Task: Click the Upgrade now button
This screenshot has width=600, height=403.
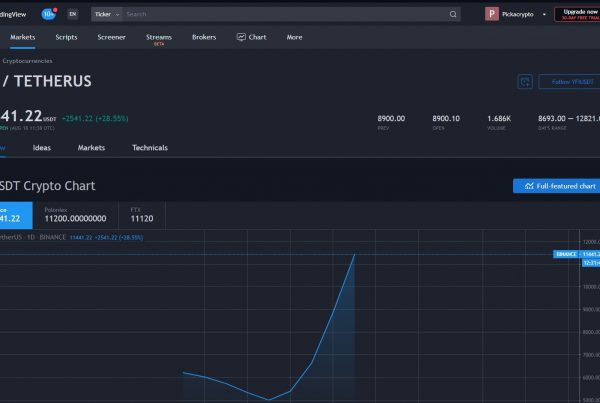Action: pyautogui.click(x=577, y=15)
